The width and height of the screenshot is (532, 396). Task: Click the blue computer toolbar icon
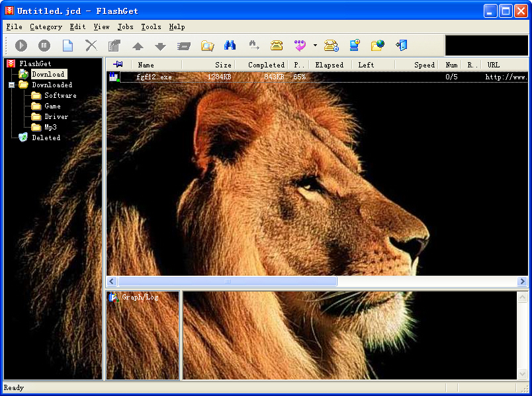[x=355, y=46]
